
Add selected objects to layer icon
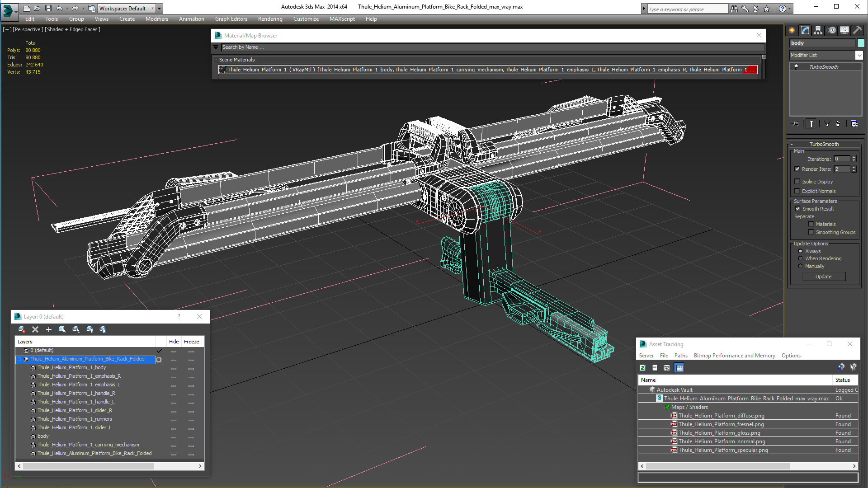tap(49, 329)
